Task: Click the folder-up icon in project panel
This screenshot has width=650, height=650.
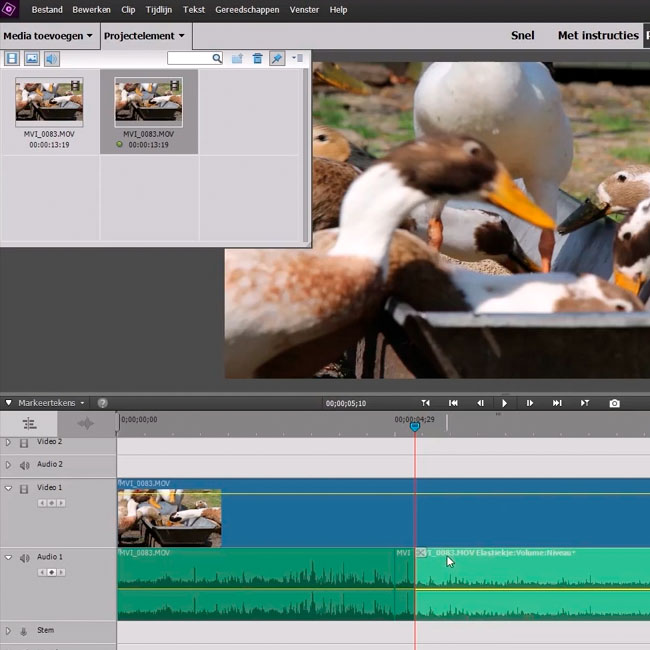Action: tap(237, 59)
